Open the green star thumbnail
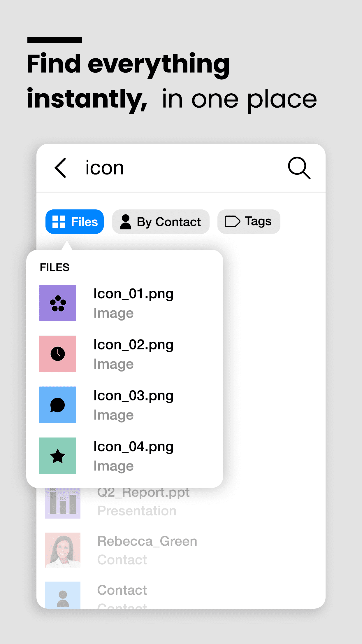The height and width of the screenshot is (644, 362). click(58, 456)
